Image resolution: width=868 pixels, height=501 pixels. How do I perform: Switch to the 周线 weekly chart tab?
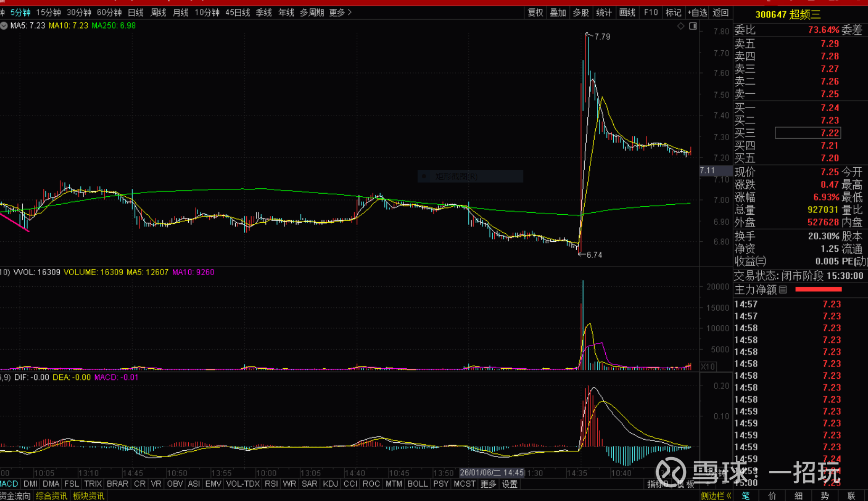(x=159, y=13)
